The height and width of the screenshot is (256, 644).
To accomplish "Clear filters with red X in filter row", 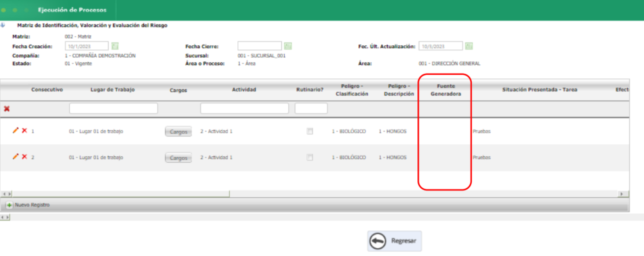I will (7, 109).
